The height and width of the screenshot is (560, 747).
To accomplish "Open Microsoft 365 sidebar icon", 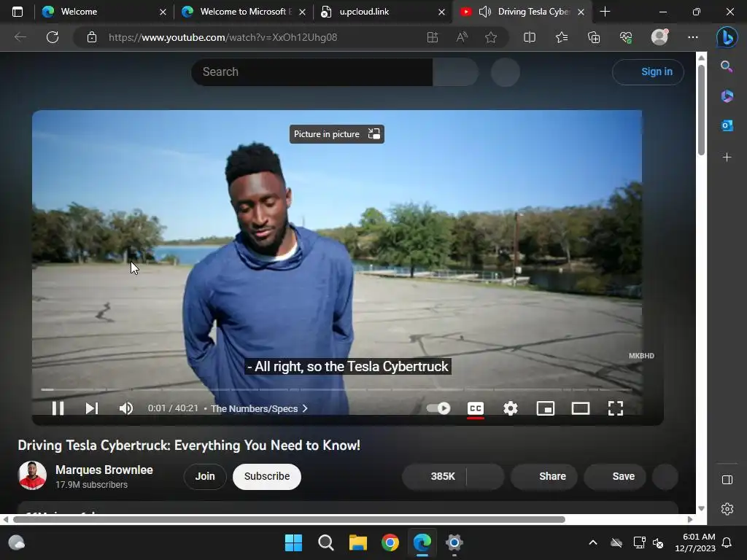I will click(727, 96).
